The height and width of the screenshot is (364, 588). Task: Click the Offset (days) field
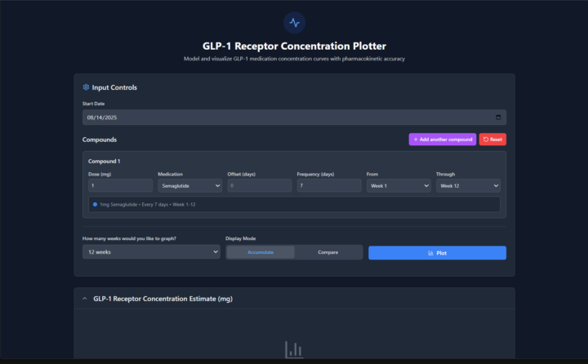[259, 186]
